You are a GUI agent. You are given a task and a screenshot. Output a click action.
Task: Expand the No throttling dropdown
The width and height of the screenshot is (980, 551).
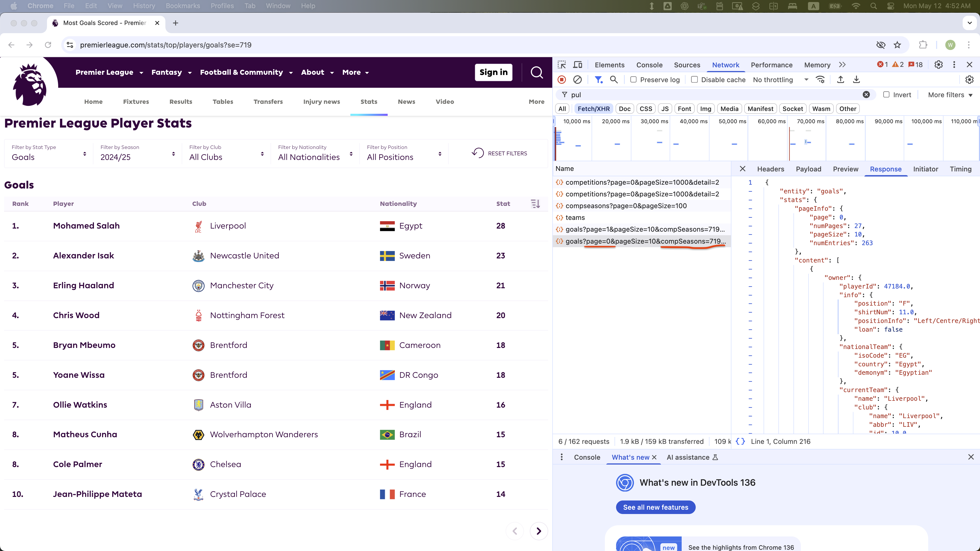point(780,80)
